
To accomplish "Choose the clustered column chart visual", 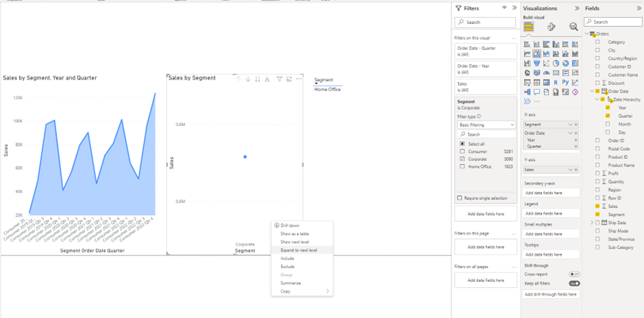I will pos(556,44).
